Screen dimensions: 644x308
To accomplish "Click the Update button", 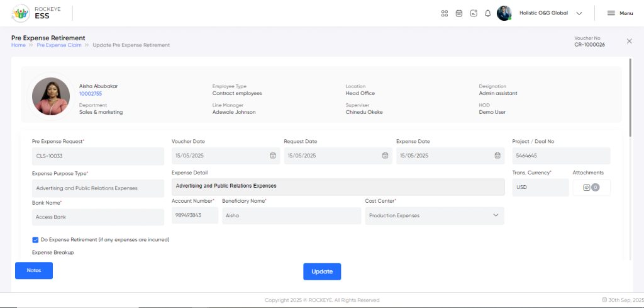I will (322, 271).
